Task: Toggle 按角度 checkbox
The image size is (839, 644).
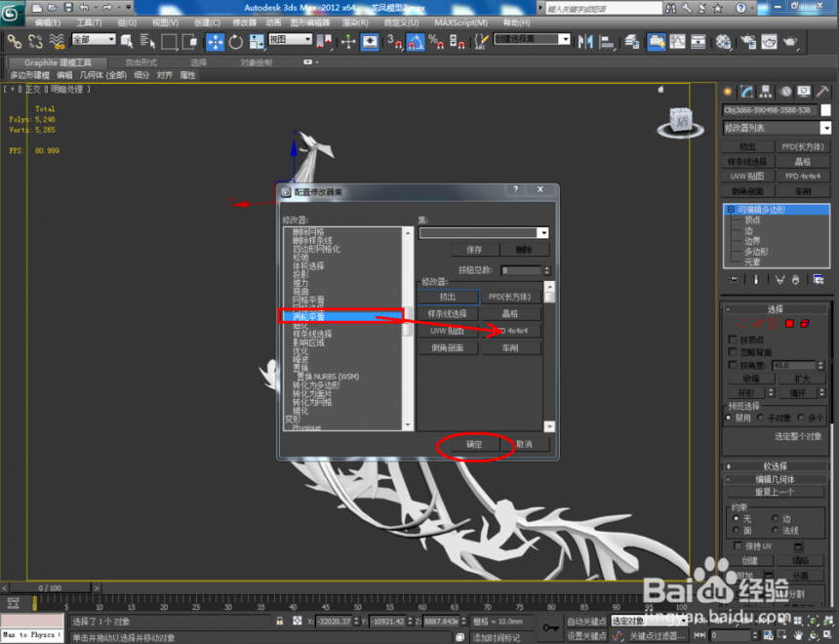Action: (x=733, y=365)
